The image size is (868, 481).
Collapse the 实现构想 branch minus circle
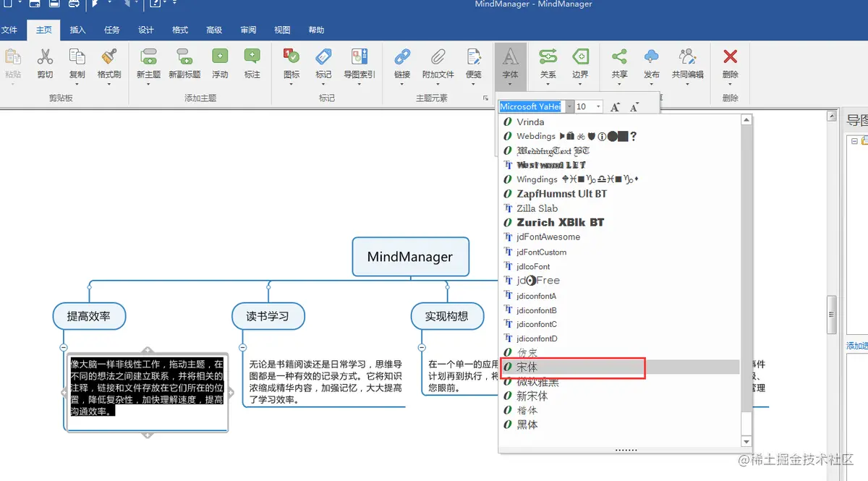[x=422, y=348]
